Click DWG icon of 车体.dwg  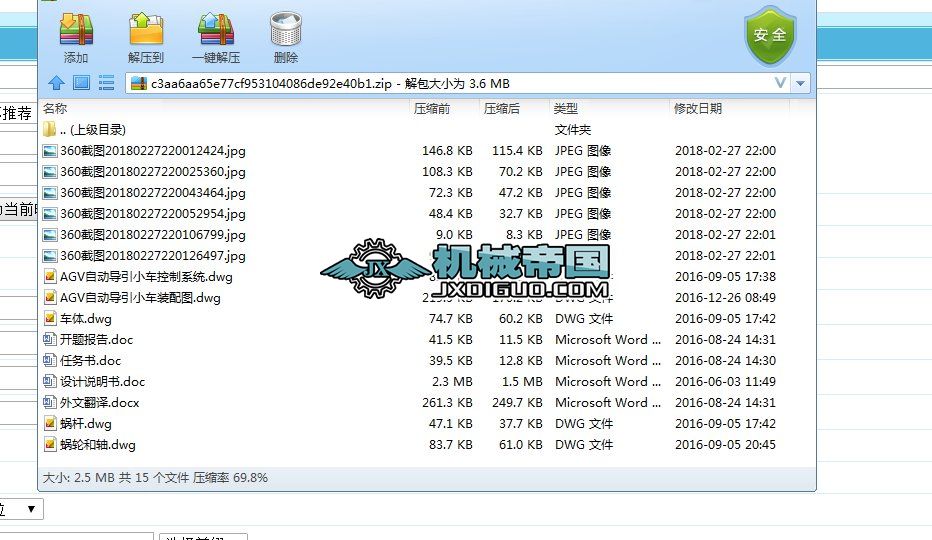50,319
